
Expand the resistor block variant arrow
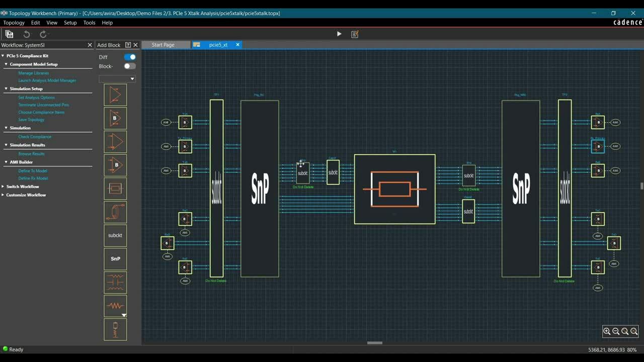point(124,315)
